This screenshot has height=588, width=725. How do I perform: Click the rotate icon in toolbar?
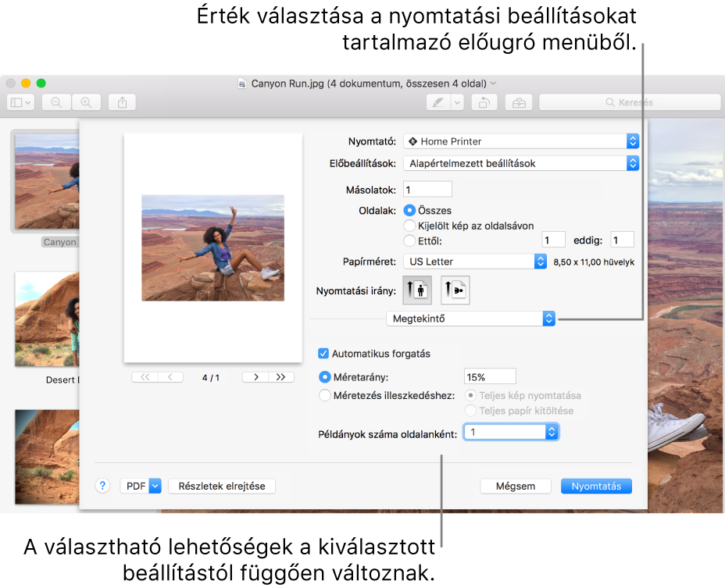[484, 102]
